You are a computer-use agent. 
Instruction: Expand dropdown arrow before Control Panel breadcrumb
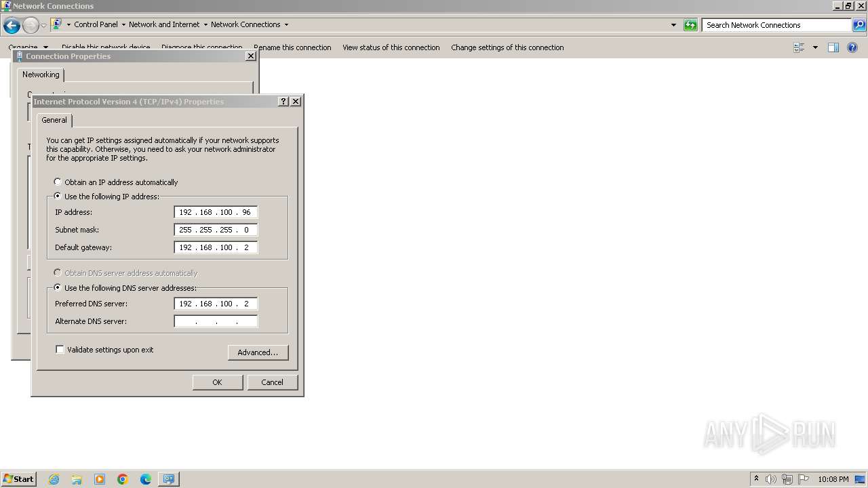pos(68,25)
